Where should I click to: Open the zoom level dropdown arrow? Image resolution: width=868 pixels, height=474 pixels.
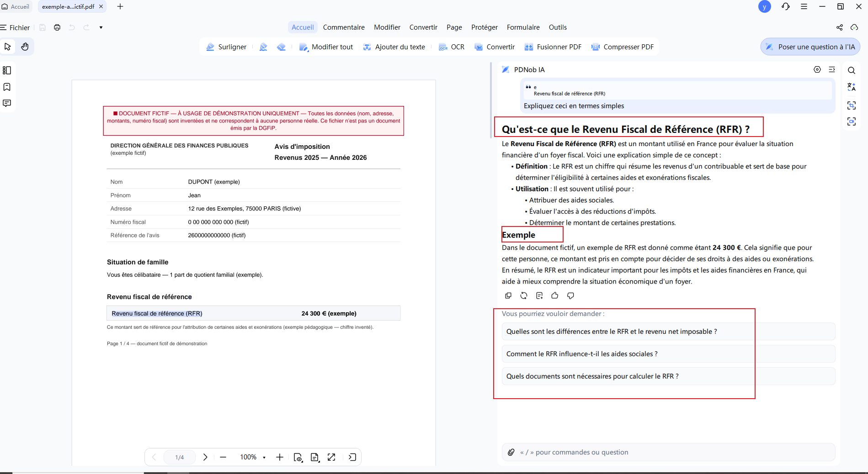pos(264,457)
